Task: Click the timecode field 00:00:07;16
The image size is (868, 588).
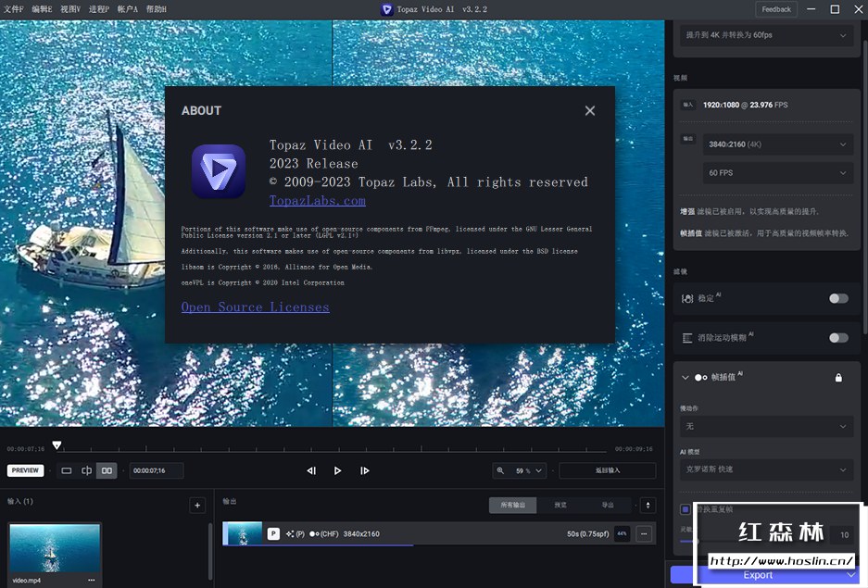Action: (157, 470)
